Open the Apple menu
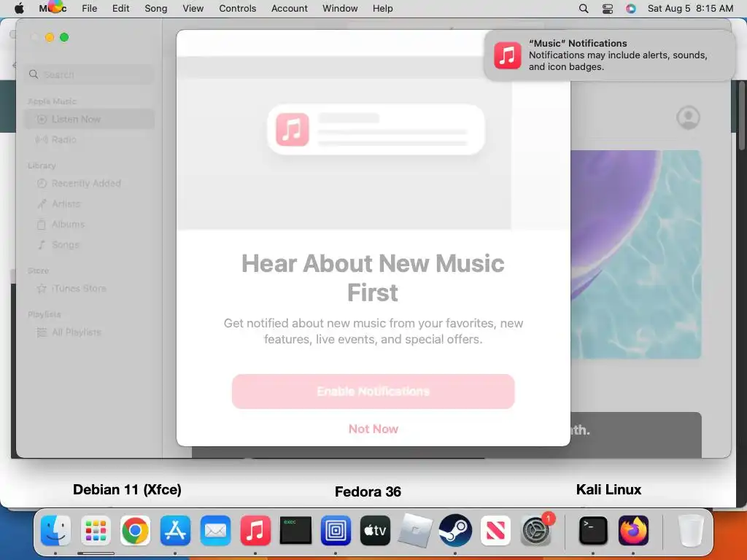 [x=19, y=8]
